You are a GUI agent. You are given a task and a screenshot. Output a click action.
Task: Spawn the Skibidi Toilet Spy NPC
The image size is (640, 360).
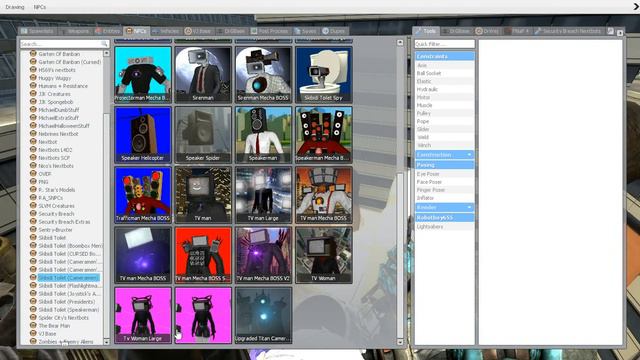pyautogui.click(x=324, y=74)
